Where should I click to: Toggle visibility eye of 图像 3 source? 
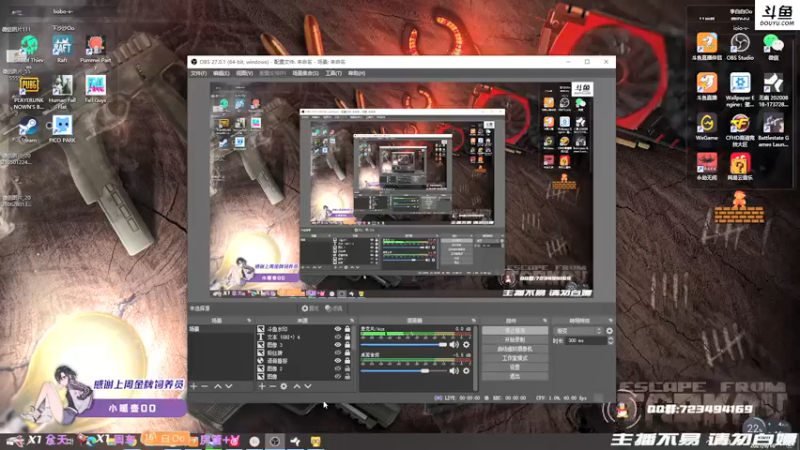tap(338, 345)
